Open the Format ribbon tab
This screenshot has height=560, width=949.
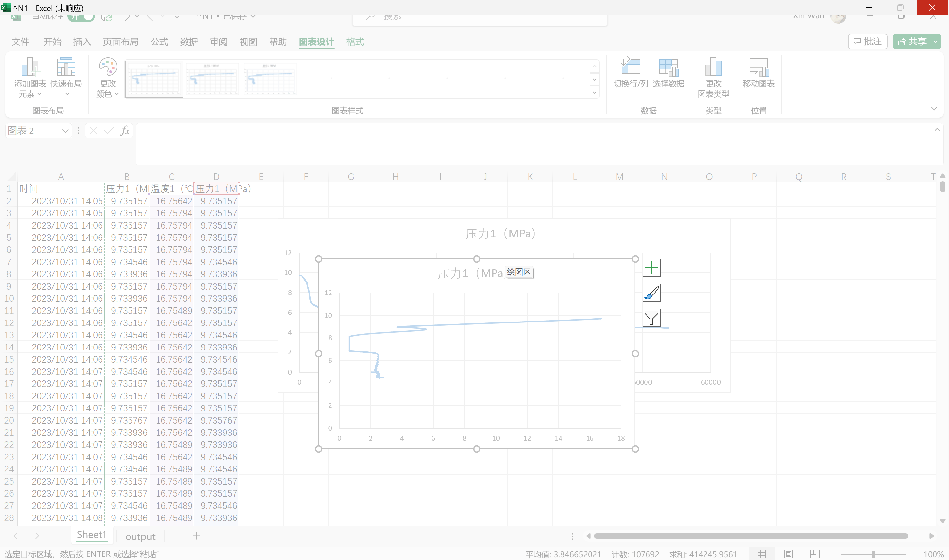coord(355,42)
